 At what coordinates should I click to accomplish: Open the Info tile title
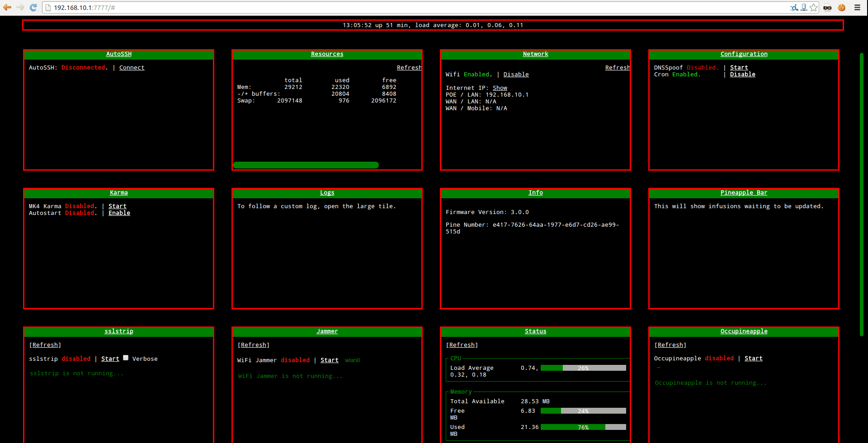pos(536,193)
